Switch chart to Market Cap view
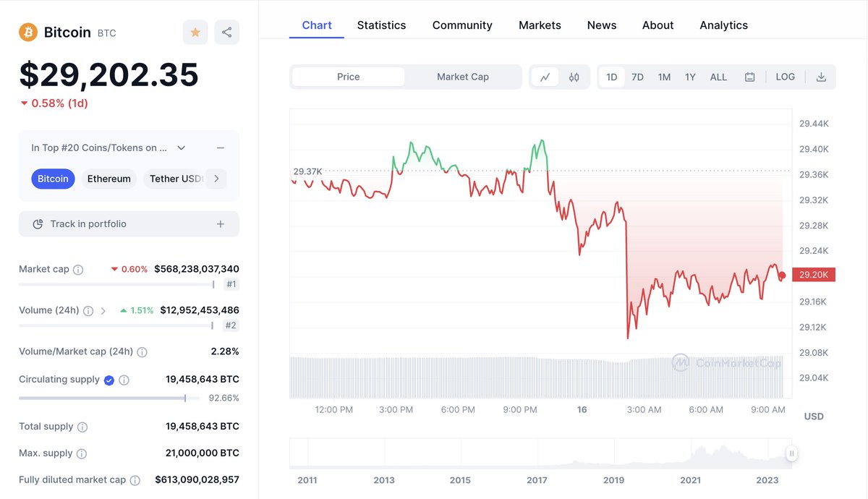This screenshot has width=868, height=499. tap(463, 77)
